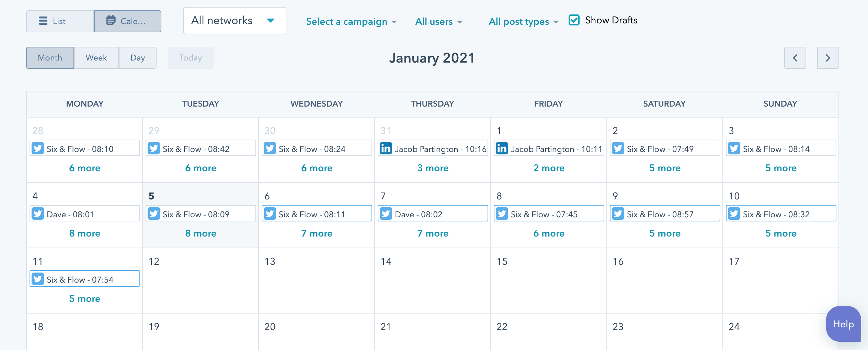The image size is (868, 350).
Task: Select the Calendar view button
Action: point(128,21)
